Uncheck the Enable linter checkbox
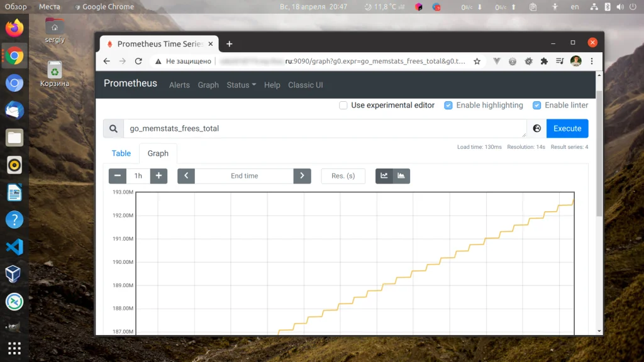This screenshot has width=644, height=362. (537, 106)
